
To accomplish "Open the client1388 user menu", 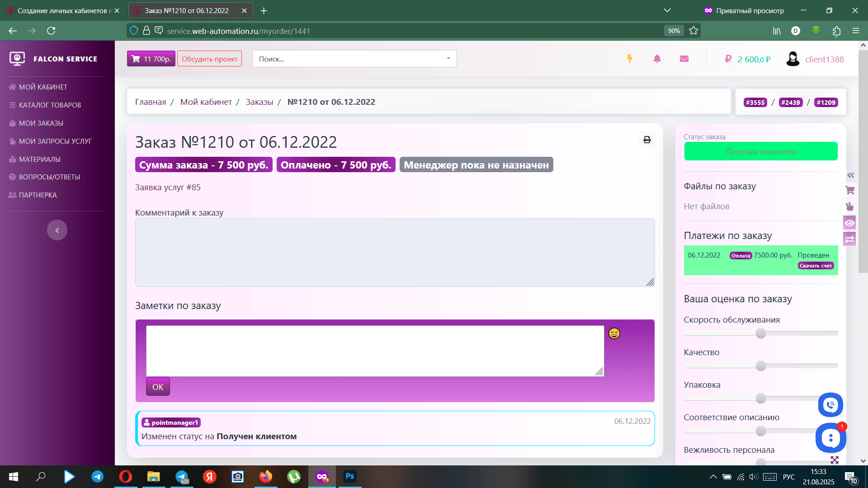I will point(815,59).
